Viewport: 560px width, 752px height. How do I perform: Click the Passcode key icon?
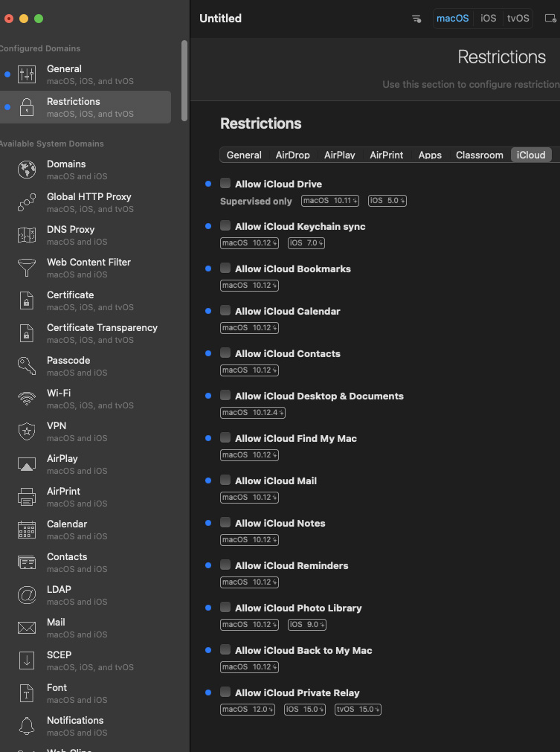coord(27,366)
